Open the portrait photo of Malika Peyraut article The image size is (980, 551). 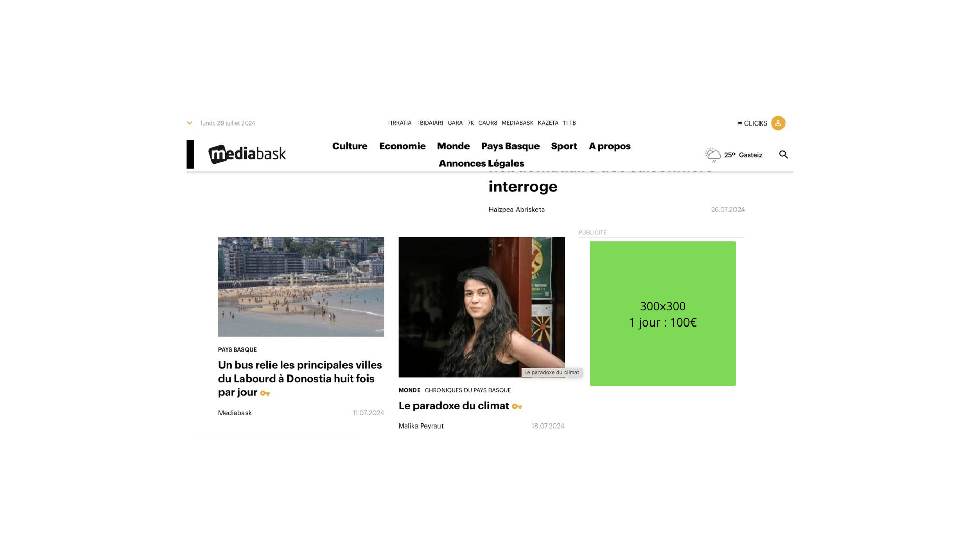[481, 307]
